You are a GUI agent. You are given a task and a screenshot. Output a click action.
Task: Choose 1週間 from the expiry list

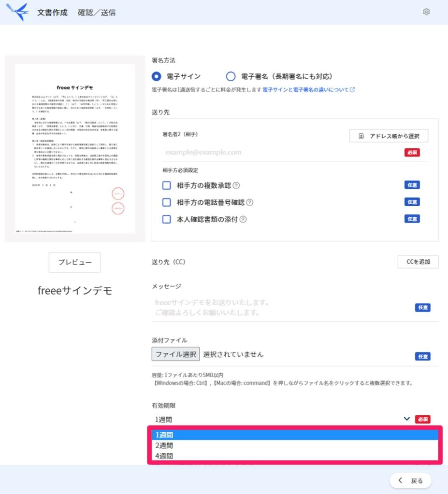(x=295, y=435)
